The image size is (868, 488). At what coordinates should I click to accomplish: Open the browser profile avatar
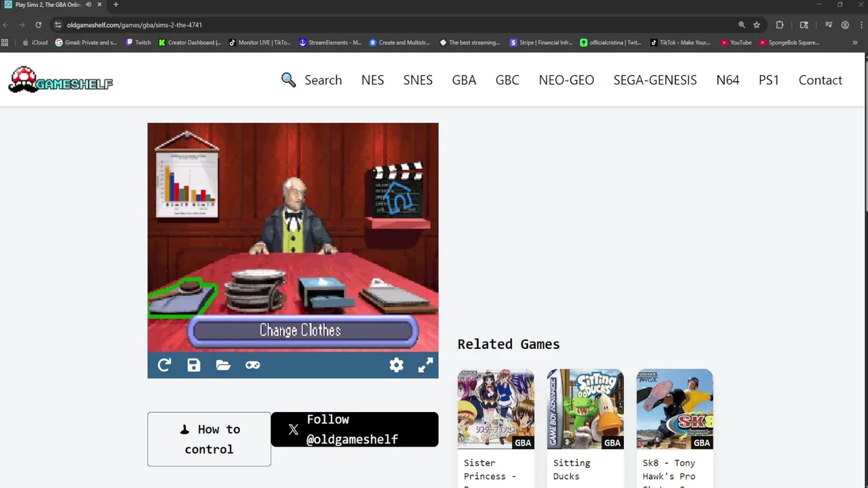coord(845,25)
